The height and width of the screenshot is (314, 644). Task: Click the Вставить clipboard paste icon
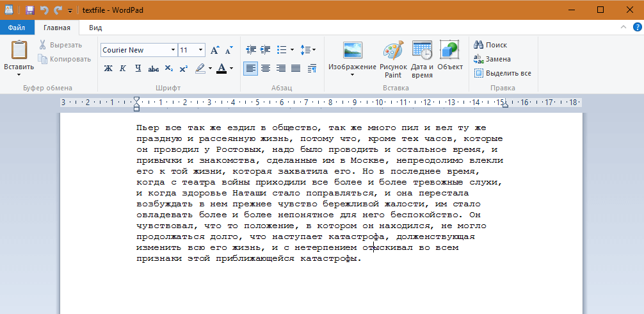(19, 50)
